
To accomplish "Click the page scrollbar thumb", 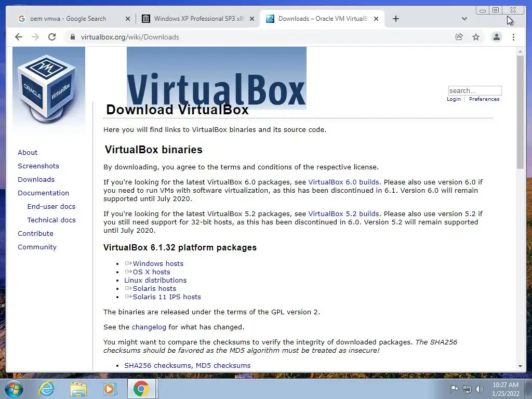I will (520, 112).
